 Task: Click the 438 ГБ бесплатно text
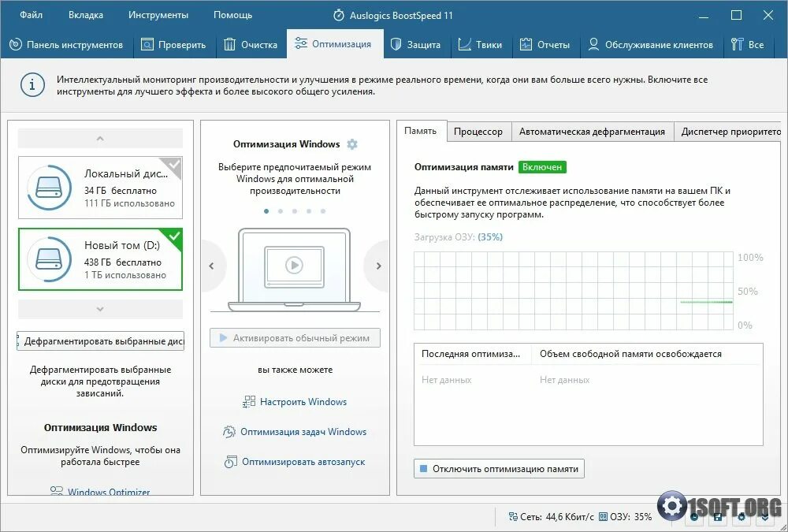pos(123,262)
